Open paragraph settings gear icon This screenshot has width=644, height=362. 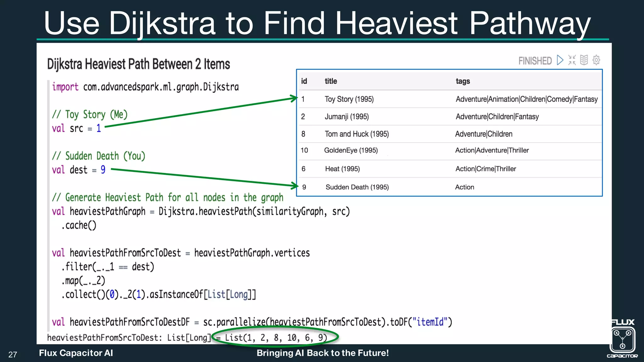(x=596, y=60)
